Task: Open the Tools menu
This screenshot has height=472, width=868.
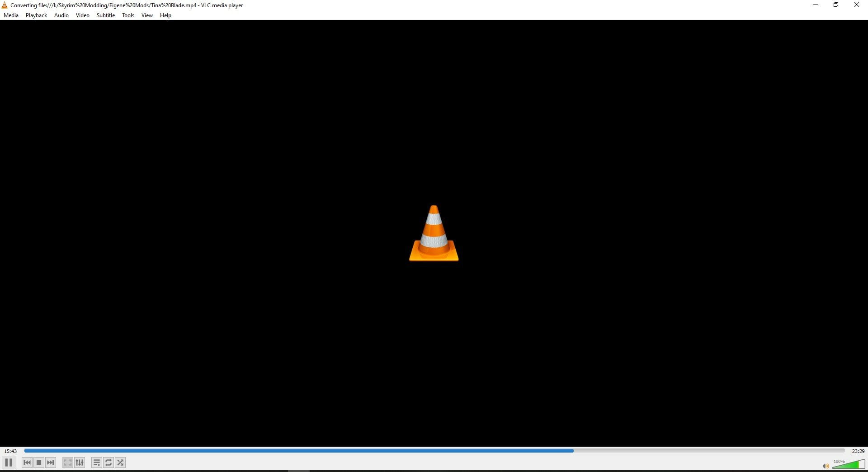Action: 128,15
